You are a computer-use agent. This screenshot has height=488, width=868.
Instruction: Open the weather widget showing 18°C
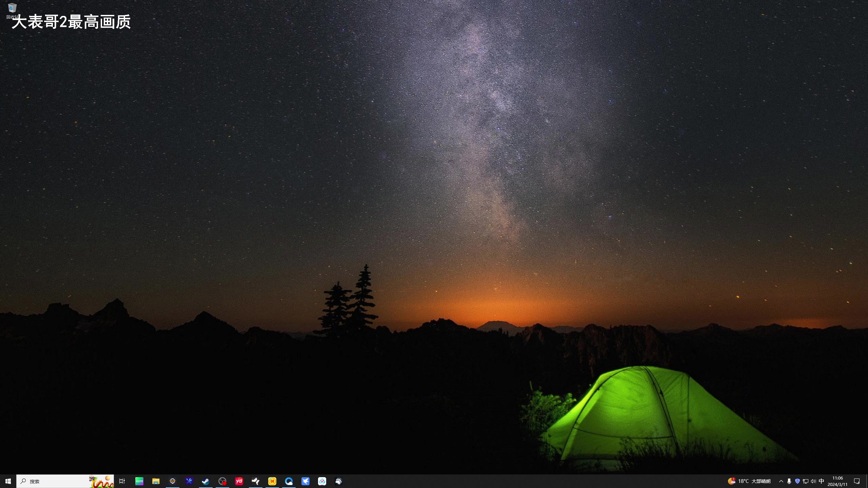coord(749,481)
